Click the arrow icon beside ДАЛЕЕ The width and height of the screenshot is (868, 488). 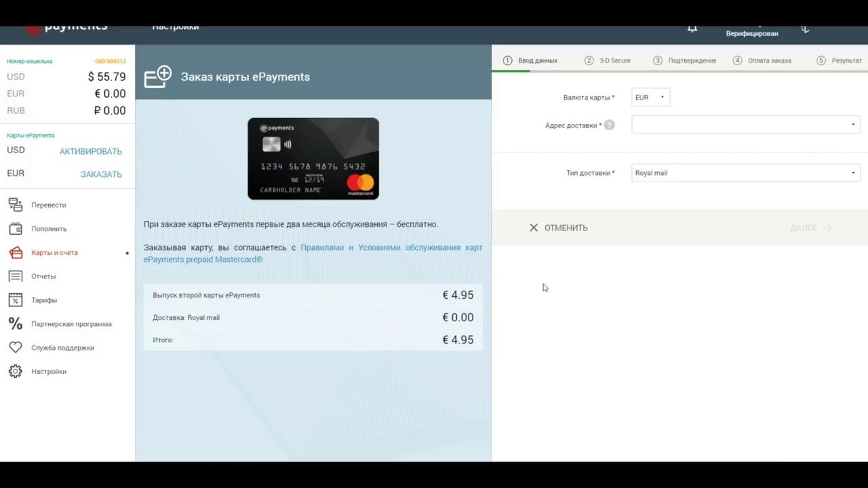coord(827,228)
